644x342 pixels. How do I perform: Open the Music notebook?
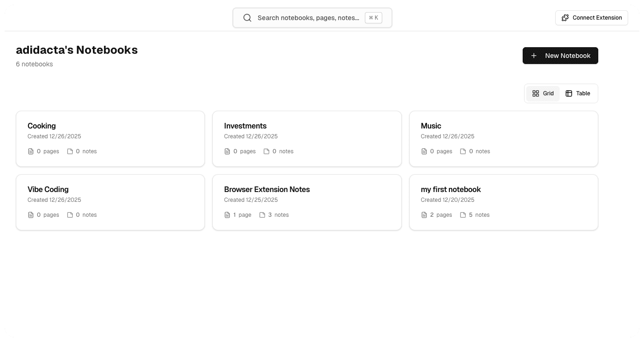pyautogui.click(x=504, y=138)
